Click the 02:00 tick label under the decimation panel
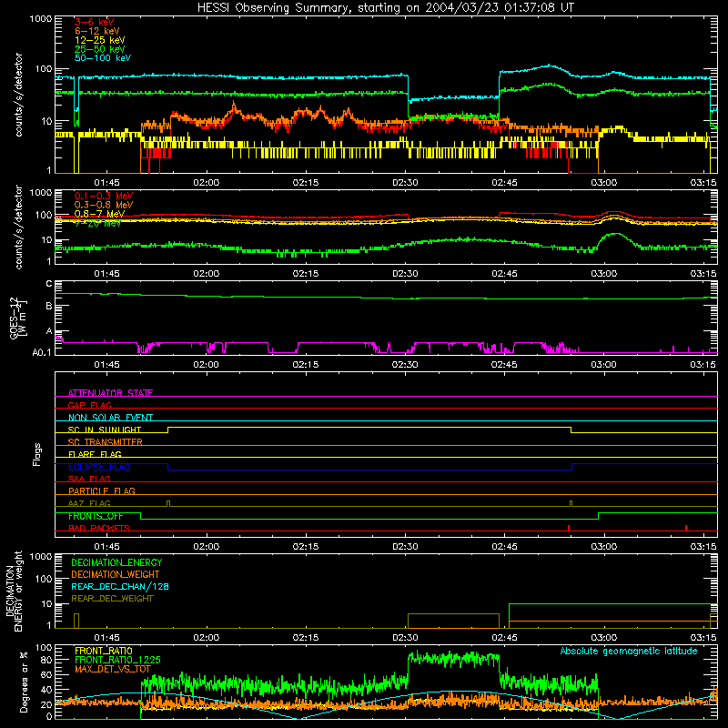The height and width of the screenshot is (728, 728). click(207, 638)
